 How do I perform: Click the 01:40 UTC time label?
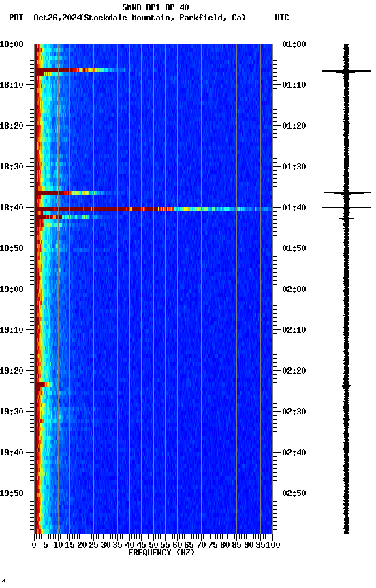coord(294,208)
